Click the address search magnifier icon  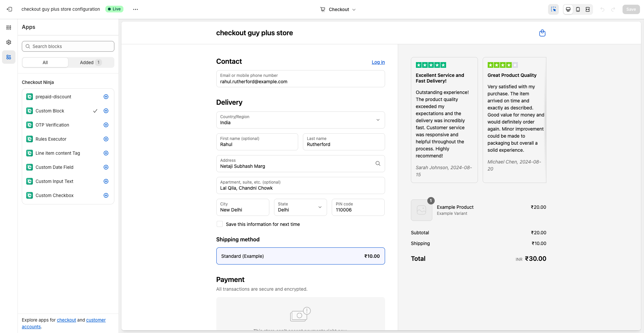click(378, 163)
